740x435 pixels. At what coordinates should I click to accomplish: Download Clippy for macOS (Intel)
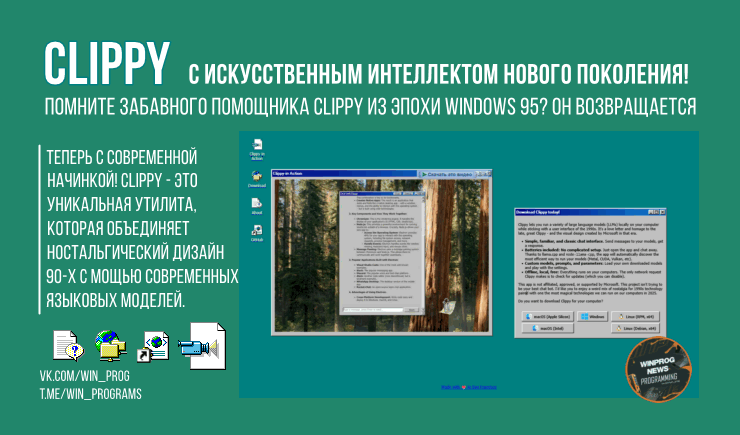click(547, 328)
